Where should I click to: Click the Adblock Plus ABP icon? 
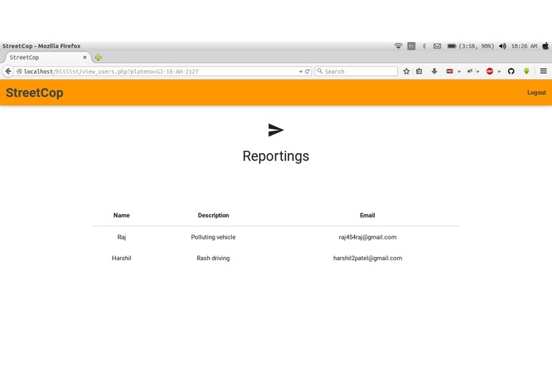pyautogui.click(x=490, y=71)
